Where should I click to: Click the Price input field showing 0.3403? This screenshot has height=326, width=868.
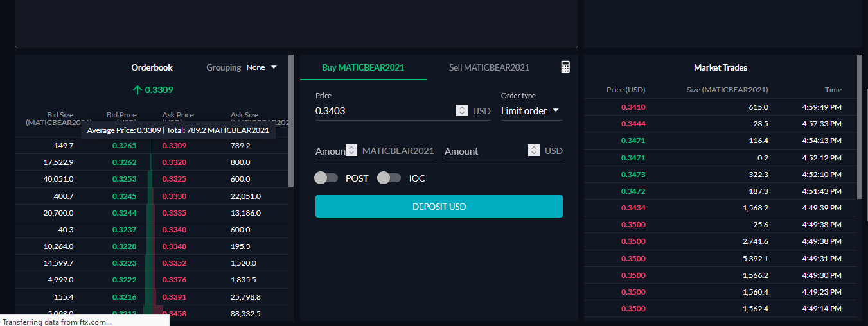384,111
